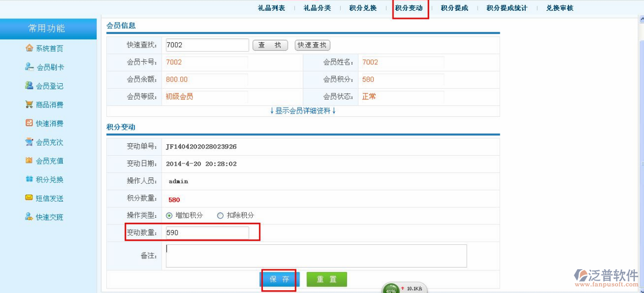Select the 增加积分 radio button
This screenshot has width=644, height=293.
169,216
